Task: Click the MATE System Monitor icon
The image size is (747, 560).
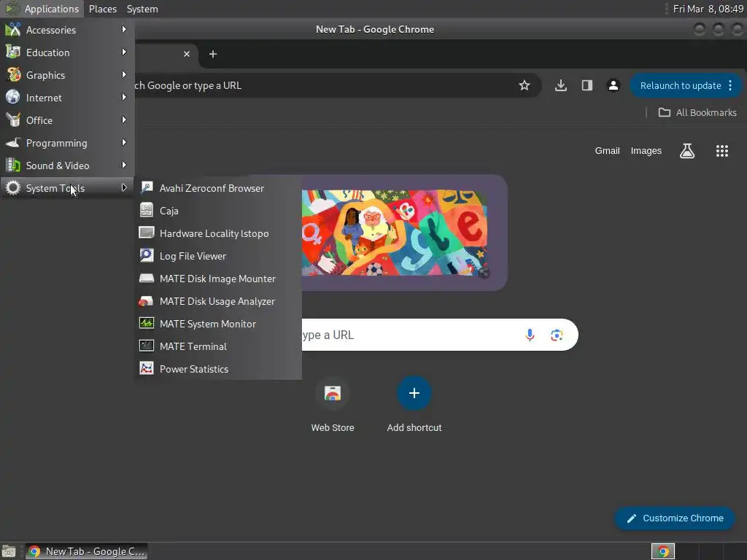Action: 146,323
